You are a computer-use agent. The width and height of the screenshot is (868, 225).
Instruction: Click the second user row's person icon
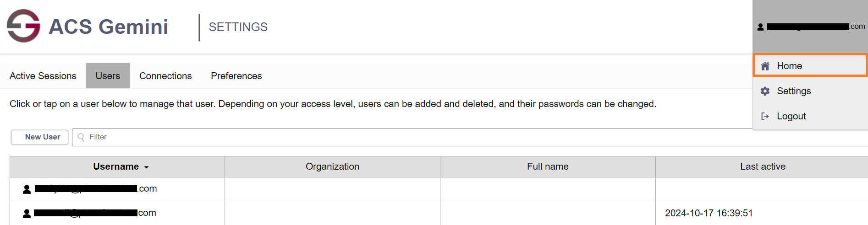click(27, 213)
